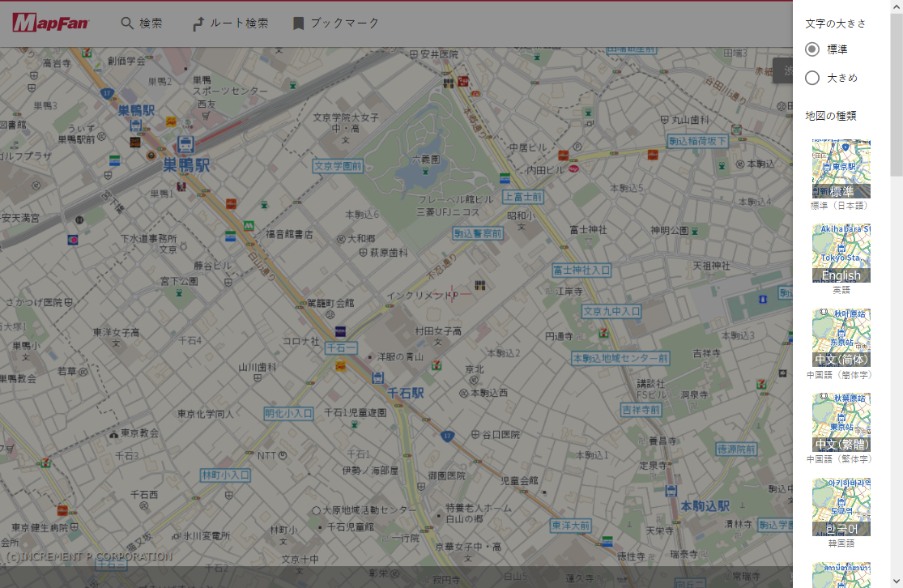Click the 本駒込駅 subway station icon

[x=671, y=492]
